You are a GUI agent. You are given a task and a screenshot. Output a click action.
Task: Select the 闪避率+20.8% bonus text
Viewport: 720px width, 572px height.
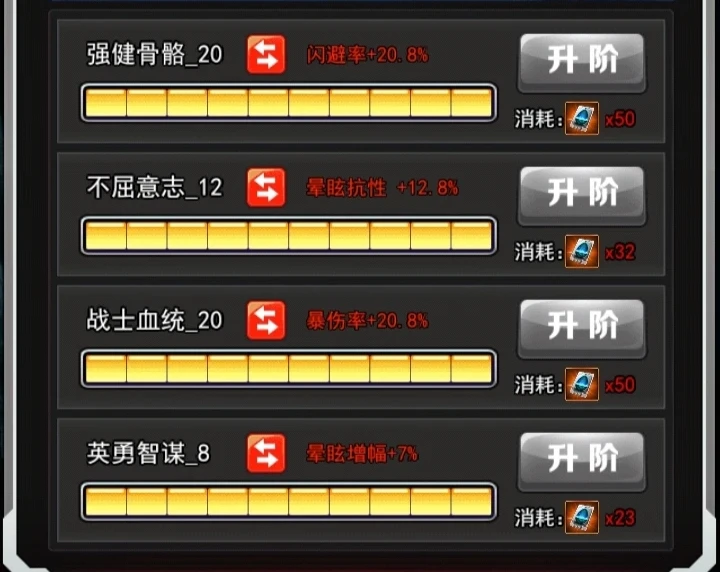(367, 55)
